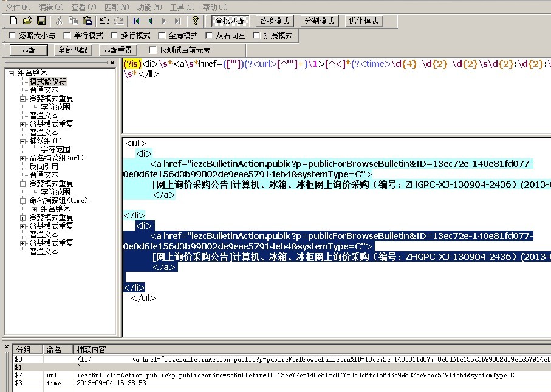Click the Undo arrow icon

point(104,21)
